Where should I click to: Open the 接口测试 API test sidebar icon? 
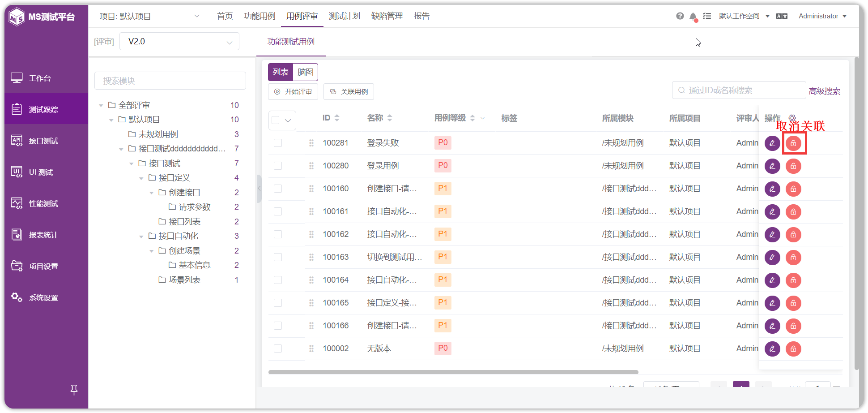[x=17, y=141]
